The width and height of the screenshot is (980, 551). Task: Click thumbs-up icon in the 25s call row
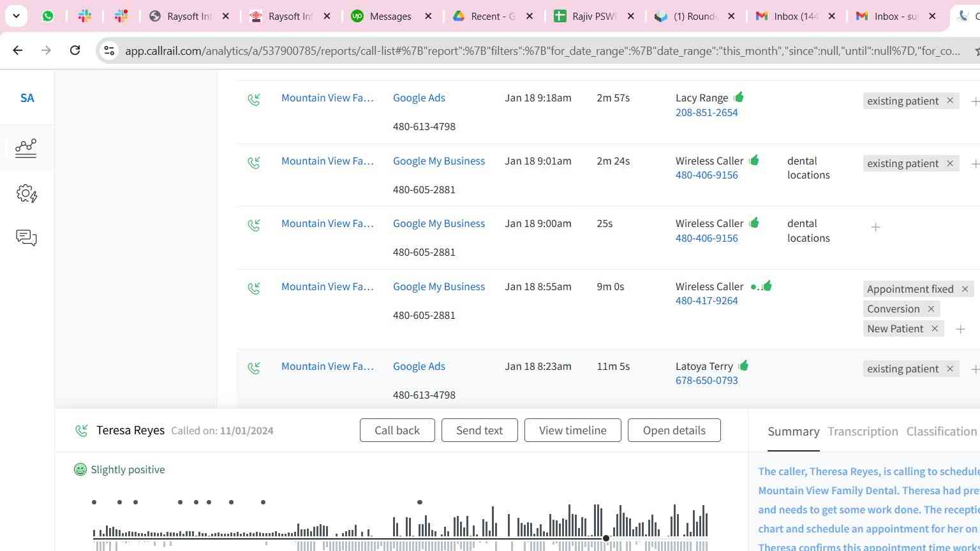tap(754, 223)
